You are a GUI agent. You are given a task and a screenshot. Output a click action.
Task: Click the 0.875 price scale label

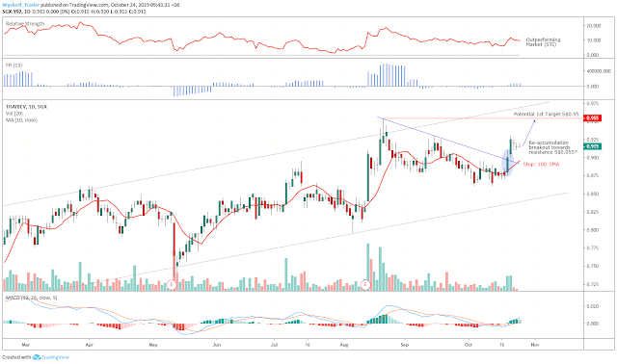pyautogui.click(x=593, y=175)
